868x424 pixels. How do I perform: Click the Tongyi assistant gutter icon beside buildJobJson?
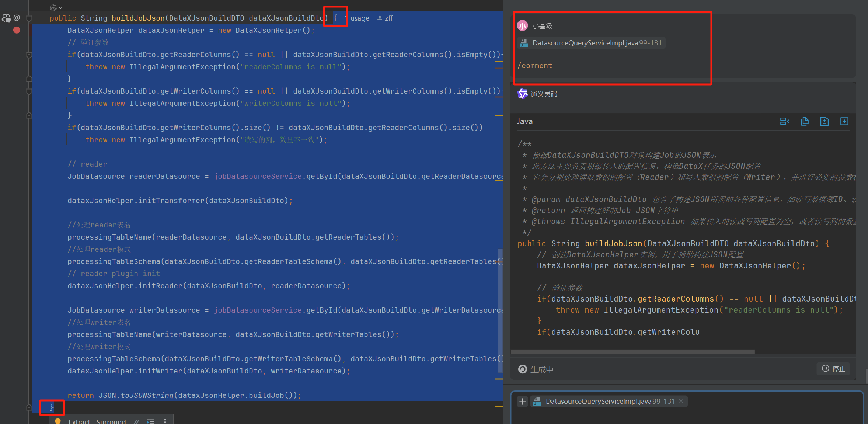(x=6, y=18)
